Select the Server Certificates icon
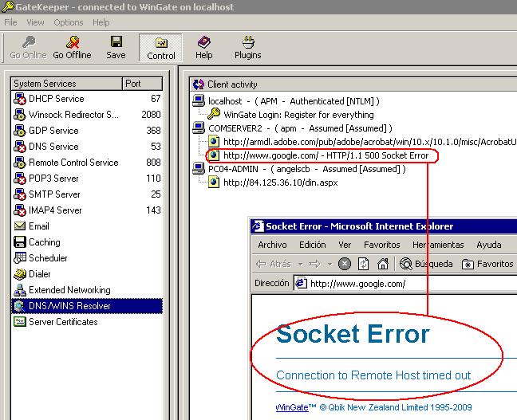This screenshot has height=420, width=517. (x=20, y=321)
